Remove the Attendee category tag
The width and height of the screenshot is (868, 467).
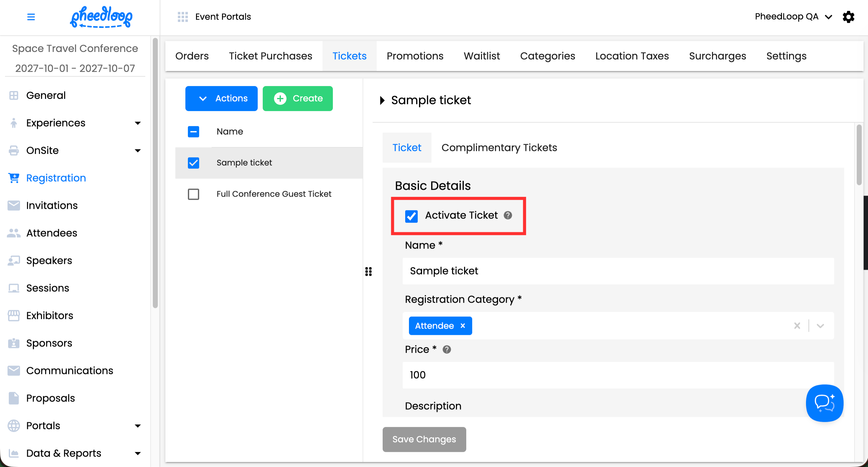[x=462, y=326]
